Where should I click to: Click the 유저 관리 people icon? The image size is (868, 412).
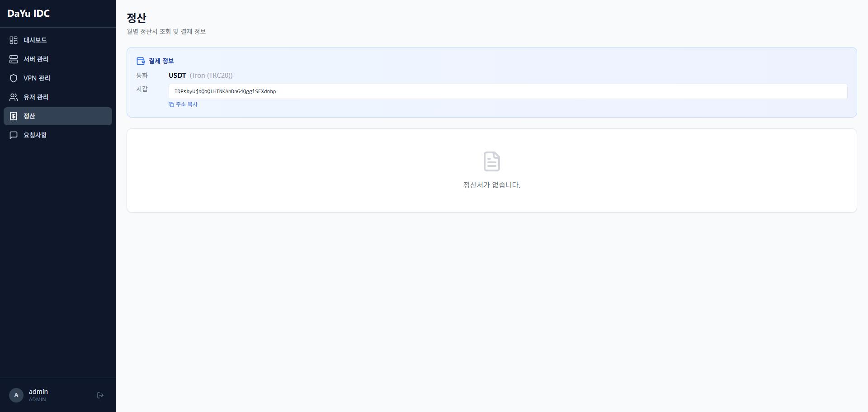point(14,97)
